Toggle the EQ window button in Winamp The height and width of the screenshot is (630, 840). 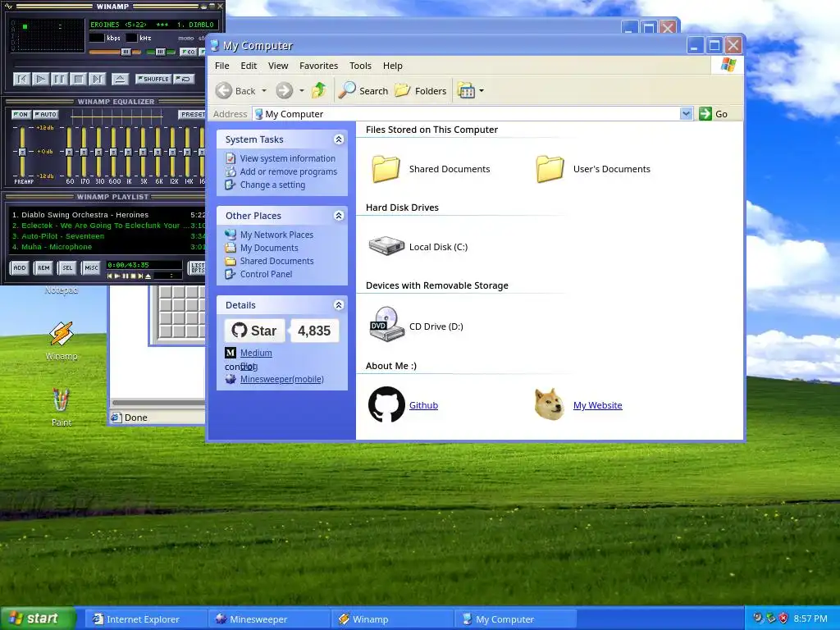[x=188, y=52]
